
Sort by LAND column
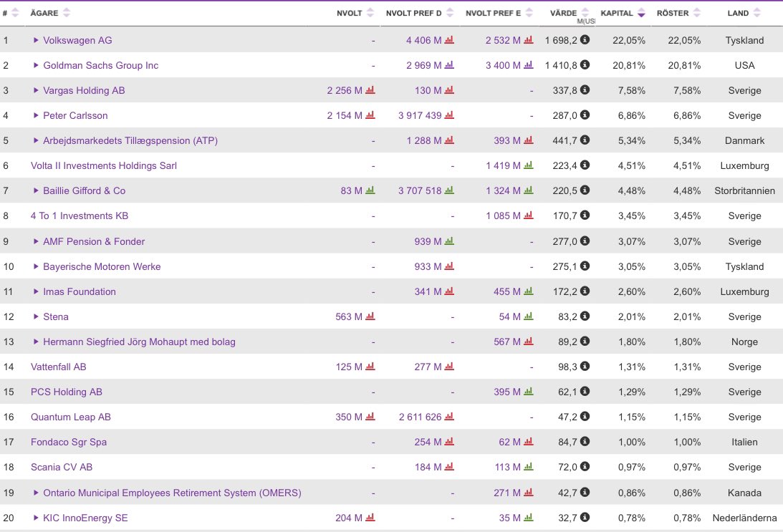point(744,13)
